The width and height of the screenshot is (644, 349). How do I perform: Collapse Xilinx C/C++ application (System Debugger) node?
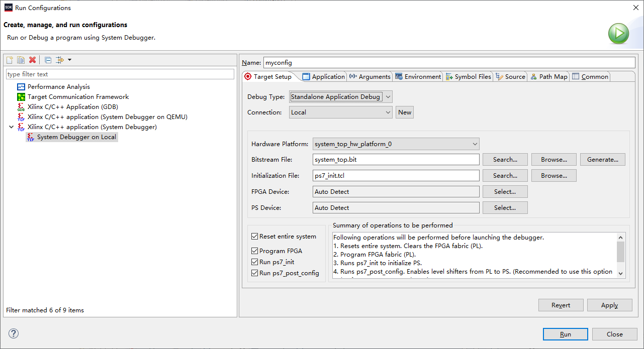click(12, 127)
